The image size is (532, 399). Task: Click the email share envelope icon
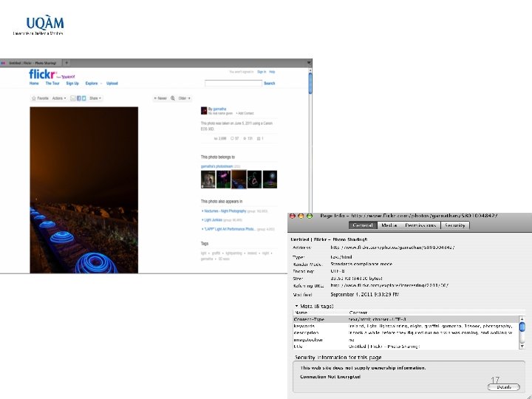[x=72, y=98]
